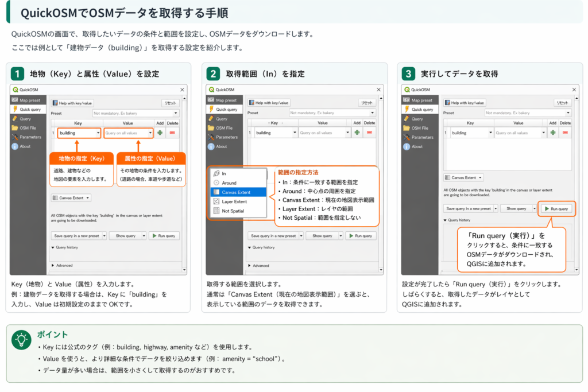Open Map preset in step 1 sidebar
The width and height of the screenshot is (588, 392).
click(x=30, y=100)
